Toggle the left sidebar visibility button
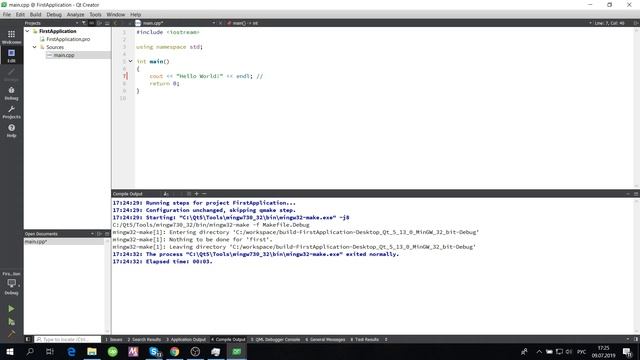The width and height of the screenshot is (640, 360). coord(28,339)
